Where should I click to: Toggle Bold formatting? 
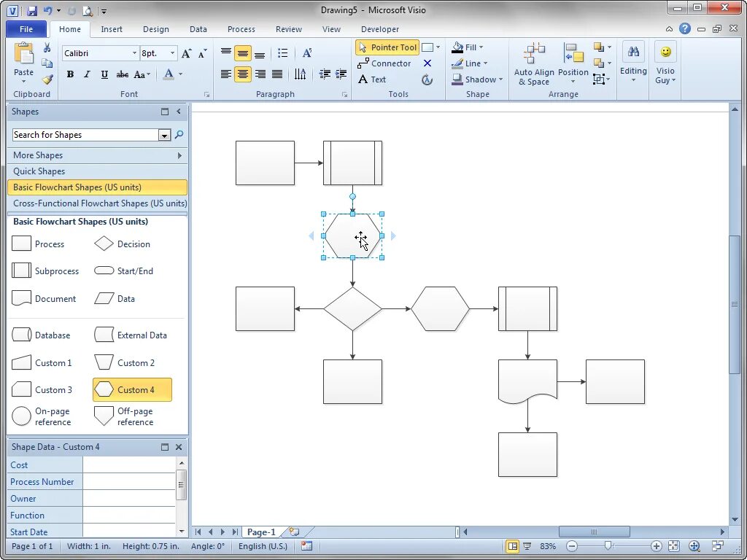[x=70, y=74]
